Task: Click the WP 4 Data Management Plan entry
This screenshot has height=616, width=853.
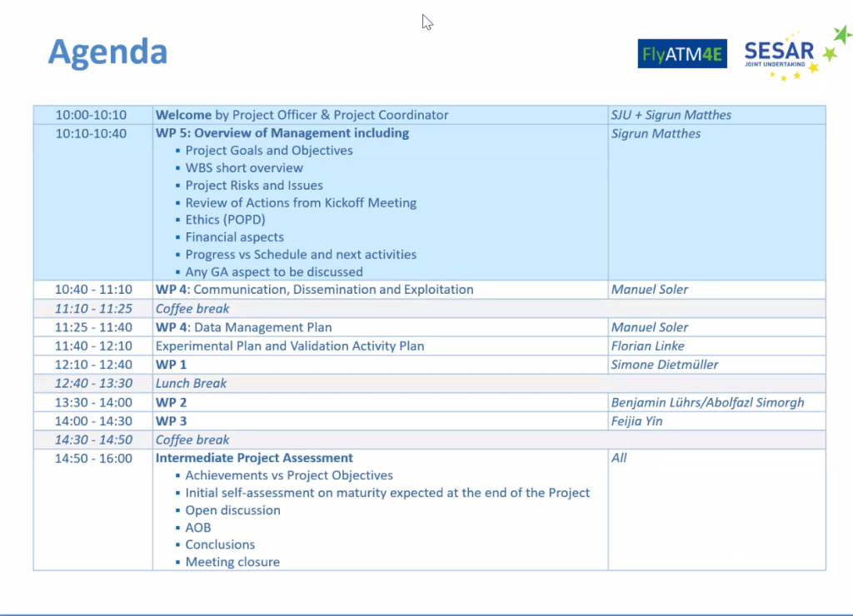Action: tap(249, 327)
